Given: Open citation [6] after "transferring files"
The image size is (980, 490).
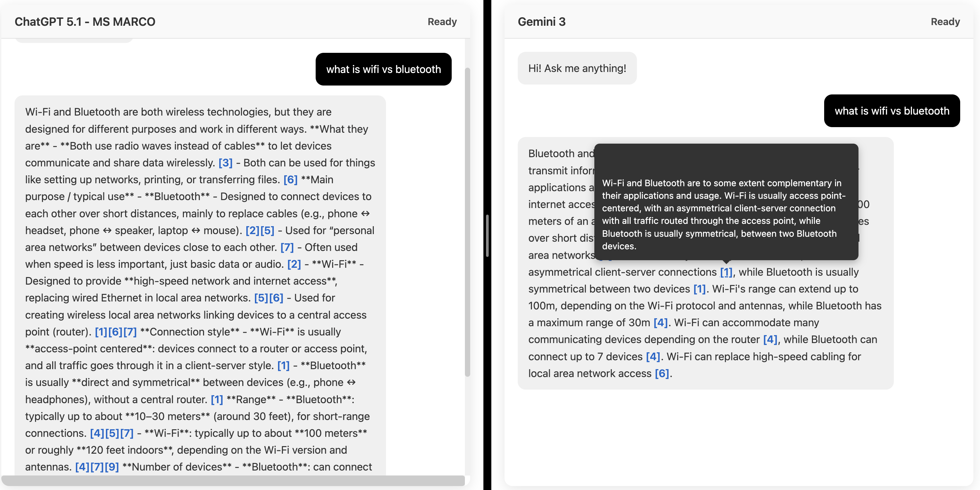Looking at the screenshot, I should (290, 180).
